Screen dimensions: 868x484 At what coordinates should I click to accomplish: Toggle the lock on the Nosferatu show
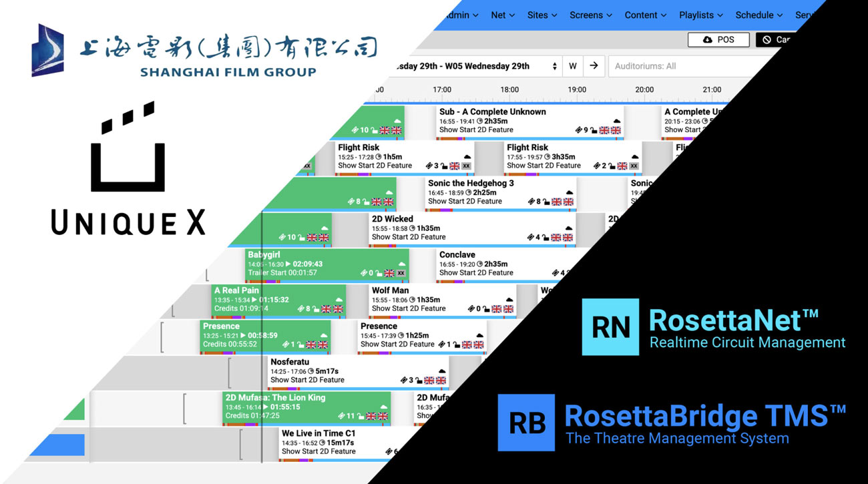418,381
